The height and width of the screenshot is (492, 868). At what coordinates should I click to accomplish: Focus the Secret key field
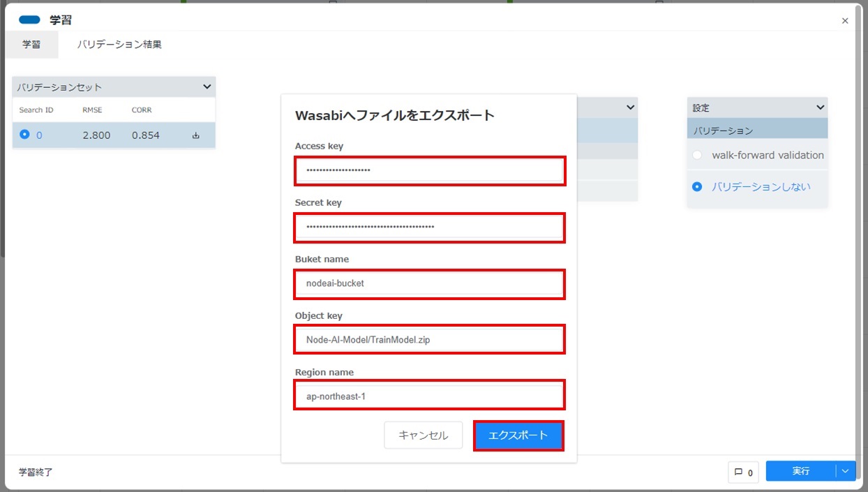[x=429, y=227]
